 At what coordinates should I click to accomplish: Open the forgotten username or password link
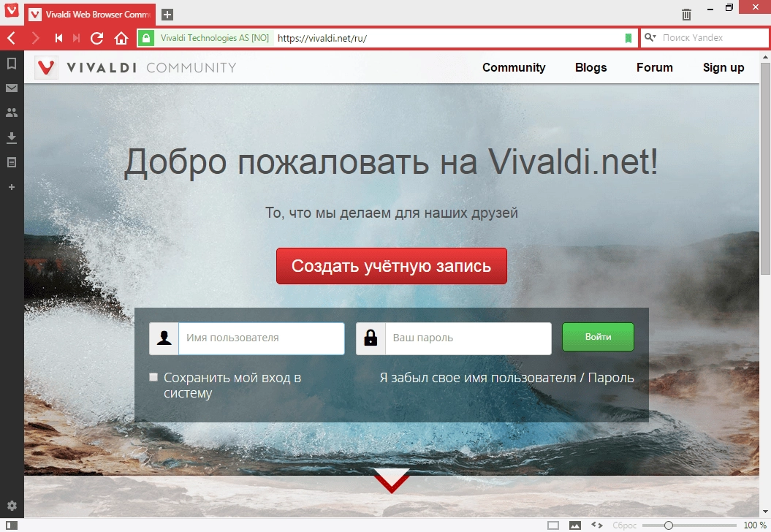pos(506,378)
